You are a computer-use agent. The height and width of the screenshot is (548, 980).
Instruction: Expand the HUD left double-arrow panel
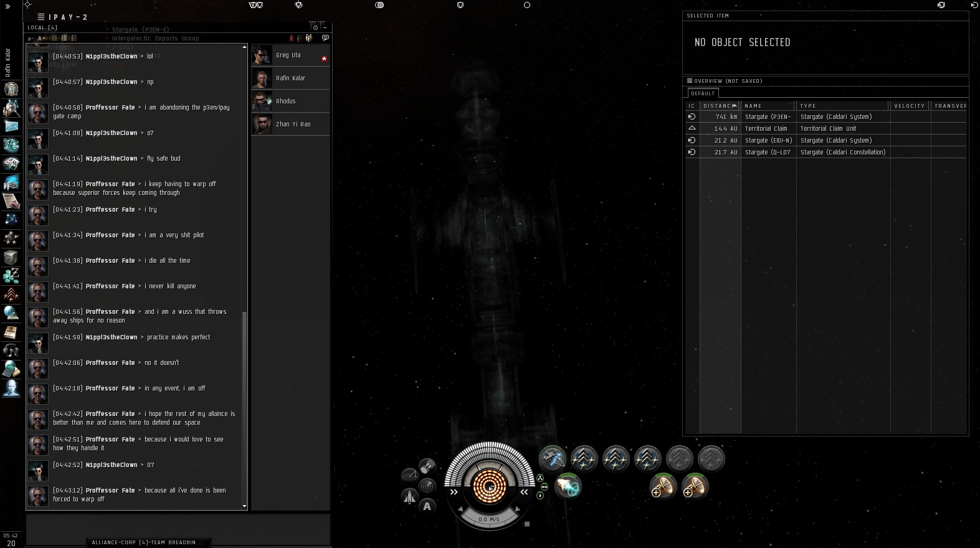454,492
